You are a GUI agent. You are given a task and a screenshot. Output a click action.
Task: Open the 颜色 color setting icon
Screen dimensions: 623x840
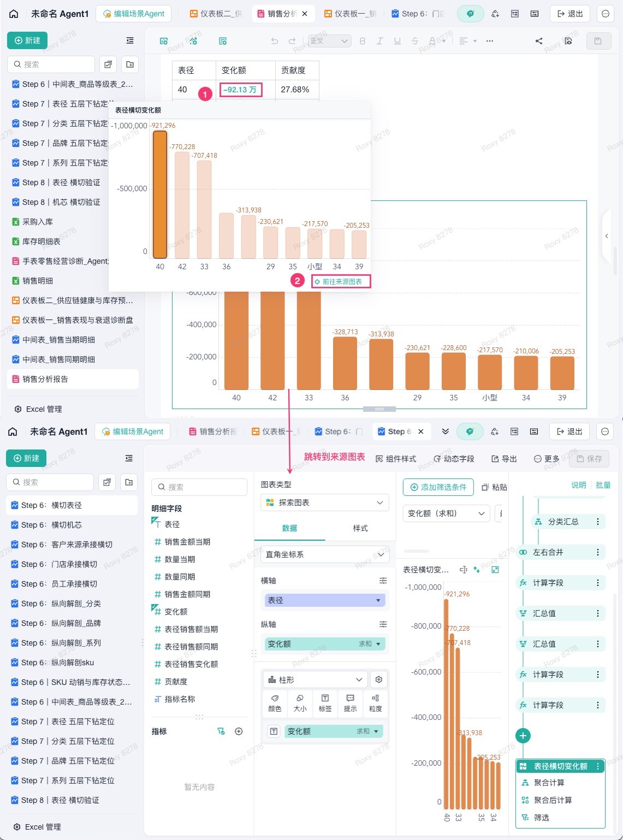click(x=275, y=702)
